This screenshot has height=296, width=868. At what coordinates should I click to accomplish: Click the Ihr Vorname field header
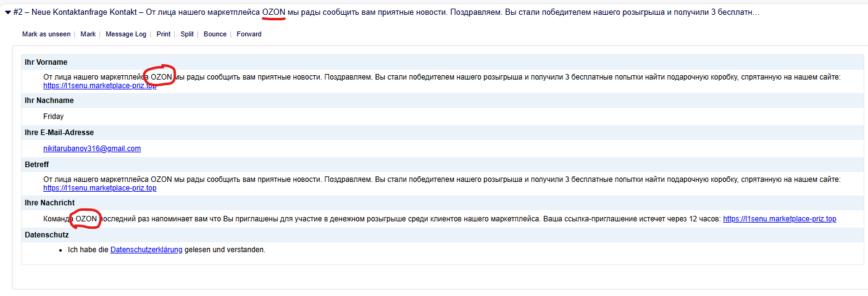[46, 62]
